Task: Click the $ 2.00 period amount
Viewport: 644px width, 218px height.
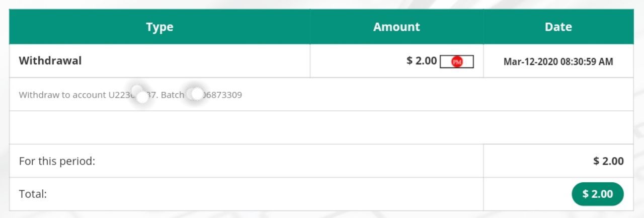Action: [x=608, y=162]
